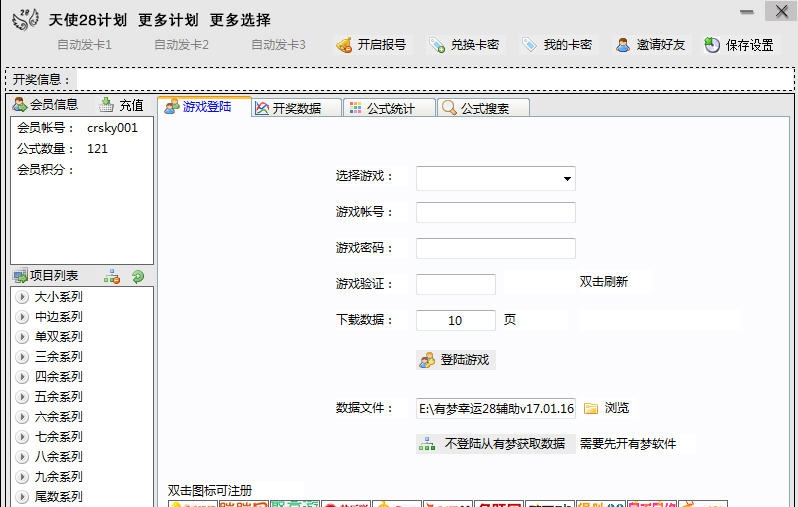The width and height of the screenshot is (798, 507).
Task: Click the 不登陆从有梦获取数据 button
Action: pos(495,444)
